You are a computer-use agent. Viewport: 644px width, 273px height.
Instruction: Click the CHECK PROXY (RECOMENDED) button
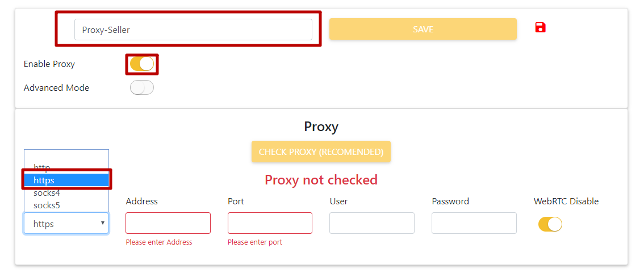click(x=321, y=152)
